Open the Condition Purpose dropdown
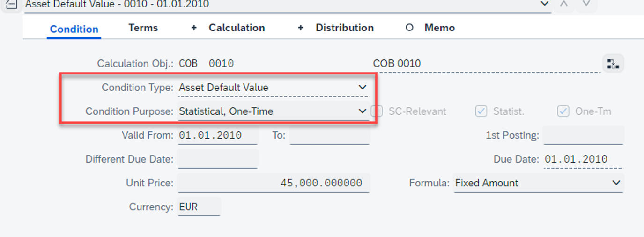The height and width of the screenshot is (237, 644). coord(362,111)
